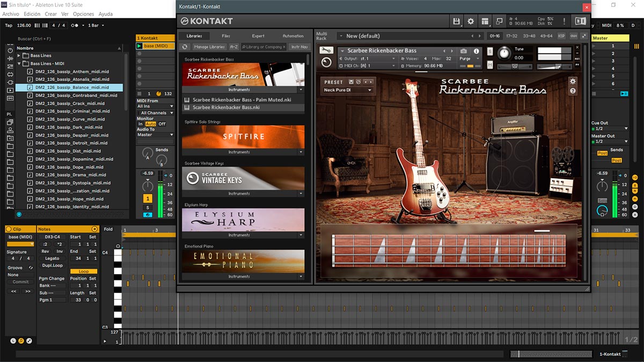Show the clip Envelopes box icon
This screenshot has width=644, height=362.
click(x=29, y=341)
